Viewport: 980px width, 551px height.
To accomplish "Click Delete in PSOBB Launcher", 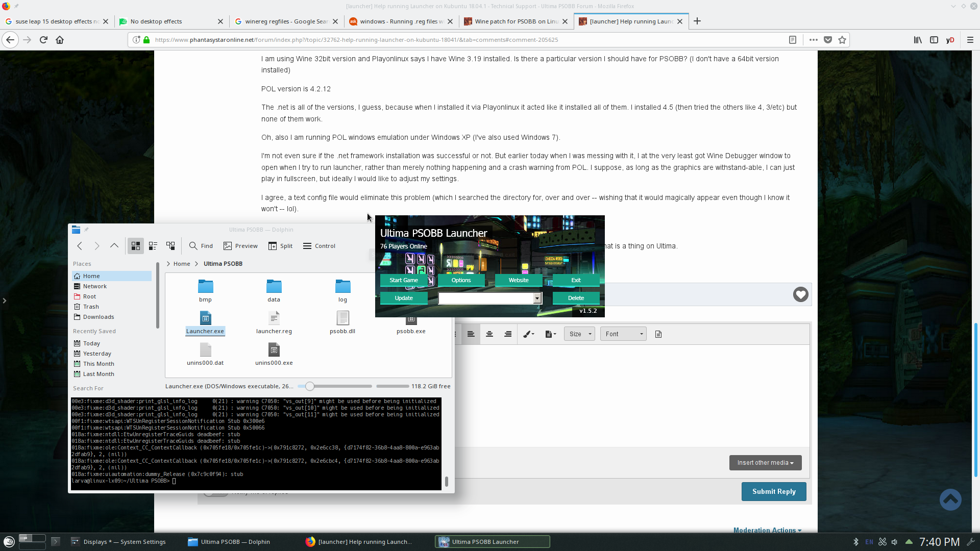I will (x=576, y=298).
